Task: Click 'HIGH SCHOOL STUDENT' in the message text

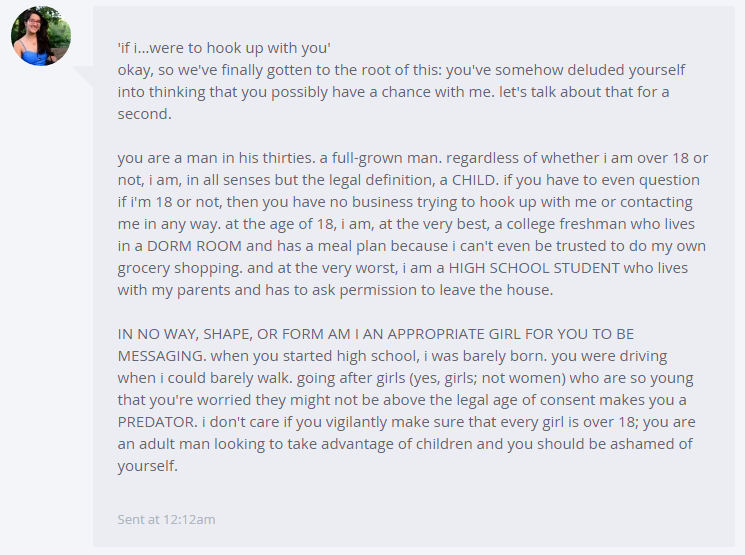Action: tap(534, 268)
